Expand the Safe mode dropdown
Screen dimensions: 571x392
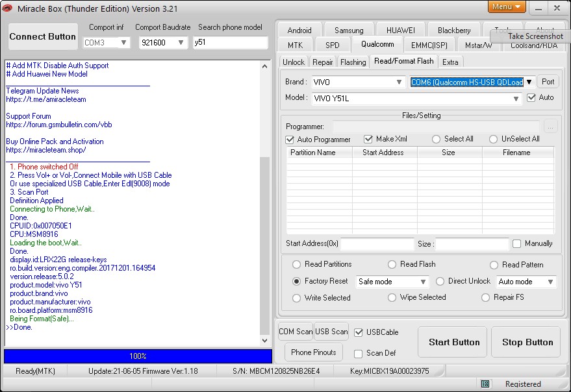[423, 282]
